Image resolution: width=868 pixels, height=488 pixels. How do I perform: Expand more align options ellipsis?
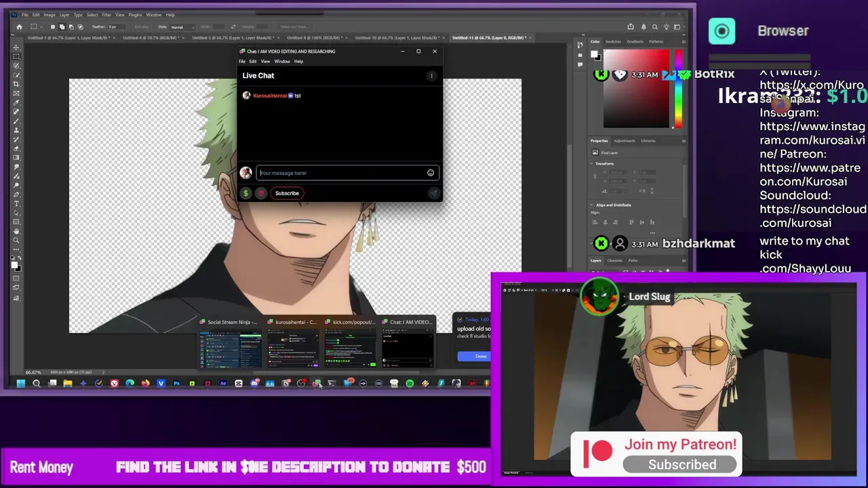(x=652, y=232)
